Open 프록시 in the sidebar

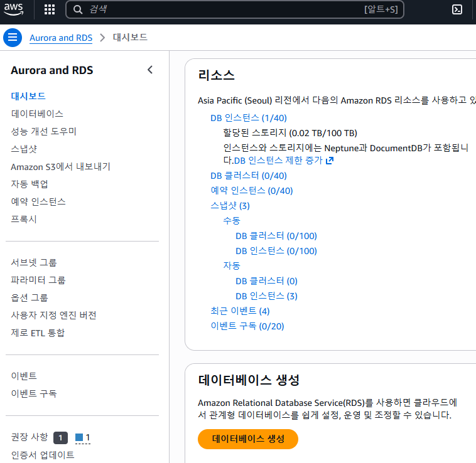(x=24, y=219)
